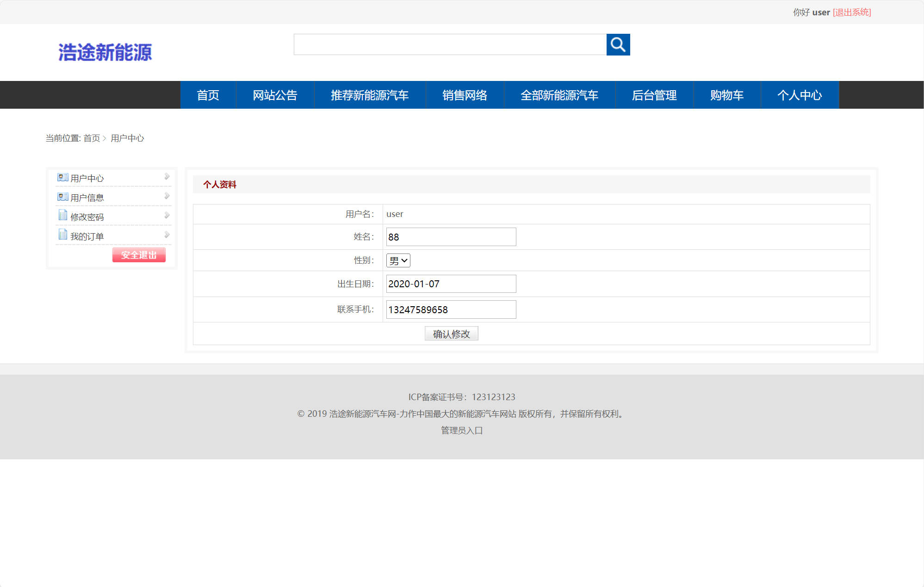This screenshot has height=587, width=924.
Task: Open the 管理员入口 link
Action: 461,430
